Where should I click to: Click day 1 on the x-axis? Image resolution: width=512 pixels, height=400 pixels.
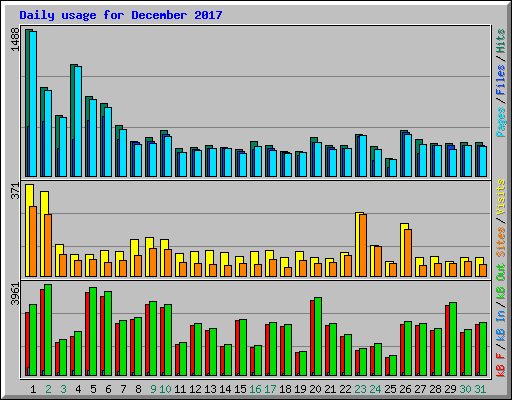pyautogui.click(x=33, y=389)
